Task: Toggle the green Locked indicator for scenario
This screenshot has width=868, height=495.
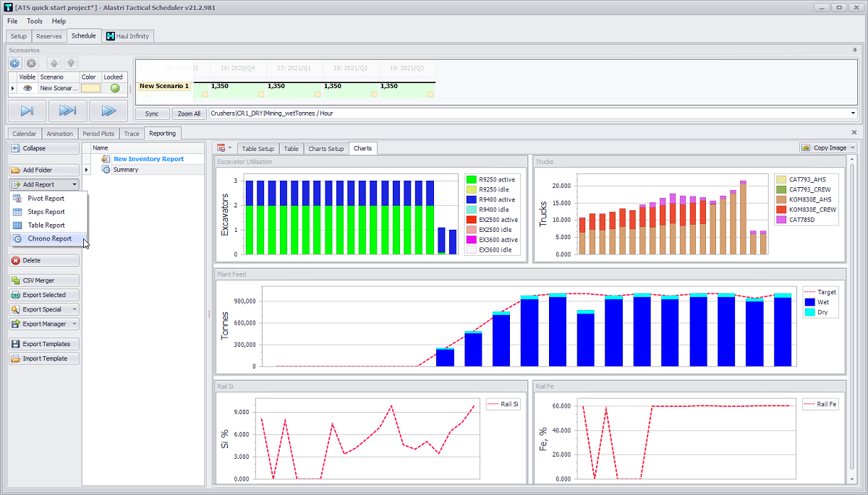Action: pos(114,88)
